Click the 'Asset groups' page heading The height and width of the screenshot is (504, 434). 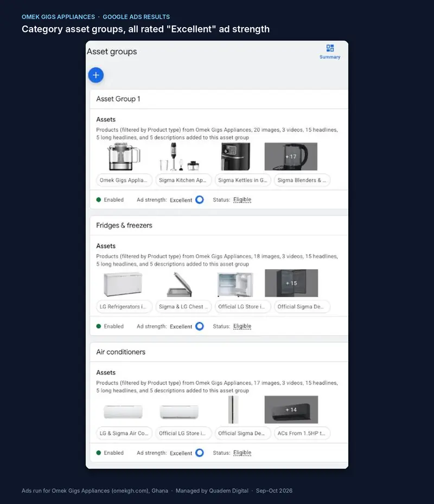coord(112,51)
